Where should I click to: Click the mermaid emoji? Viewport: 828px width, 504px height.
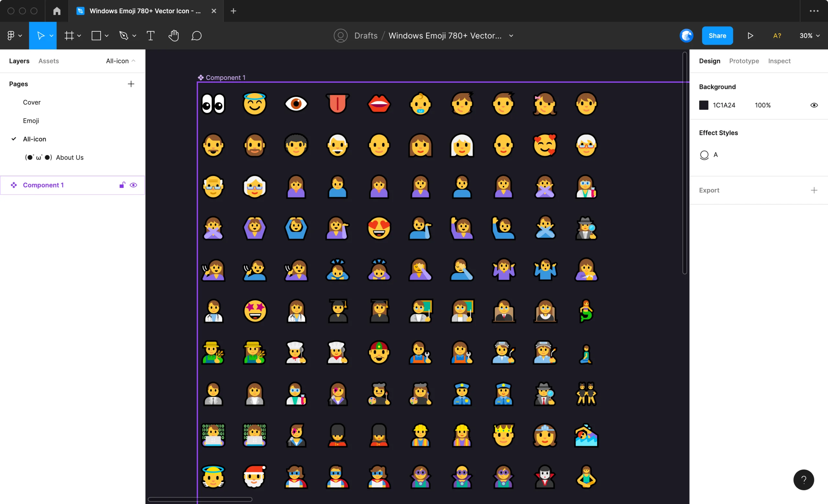(x=586, y=311)
